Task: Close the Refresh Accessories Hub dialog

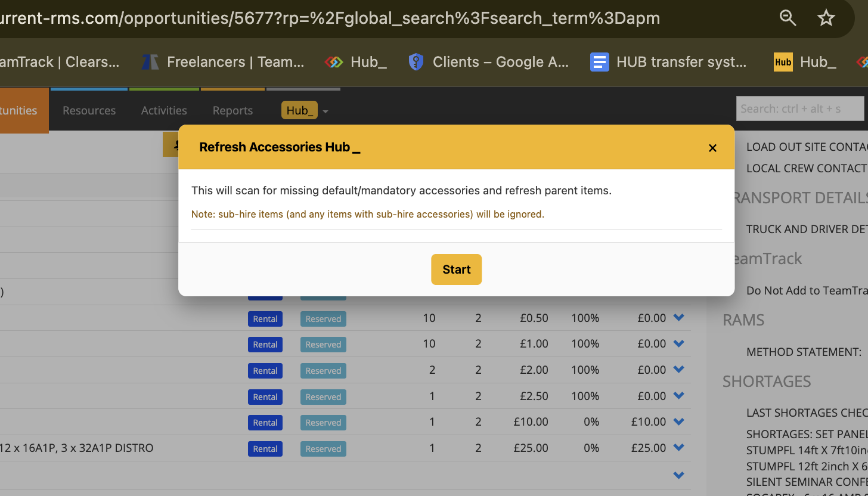Action: (x=712, y=148)
